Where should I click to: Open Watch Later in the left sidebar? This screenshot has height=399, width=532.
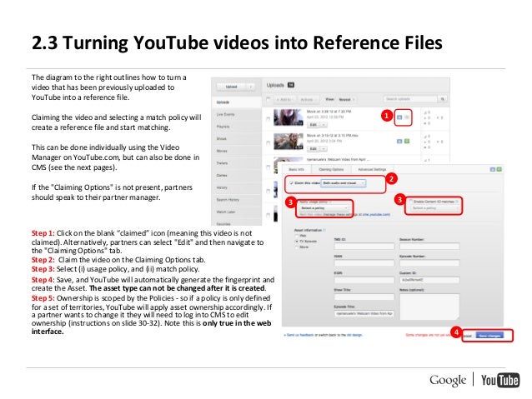[237, 212]
